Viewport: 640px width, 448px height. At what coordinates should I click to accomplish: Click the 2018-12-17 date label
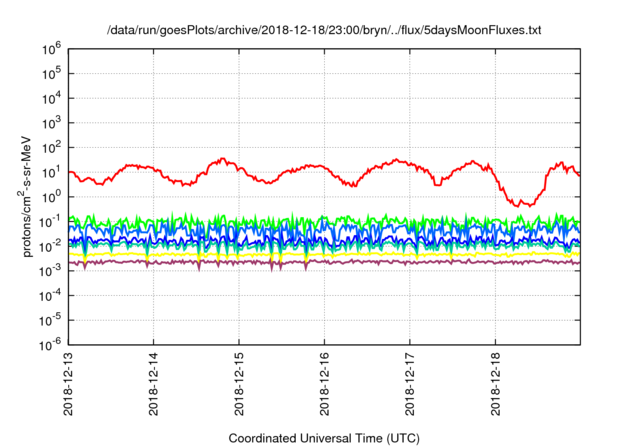[x=410, y=384]
